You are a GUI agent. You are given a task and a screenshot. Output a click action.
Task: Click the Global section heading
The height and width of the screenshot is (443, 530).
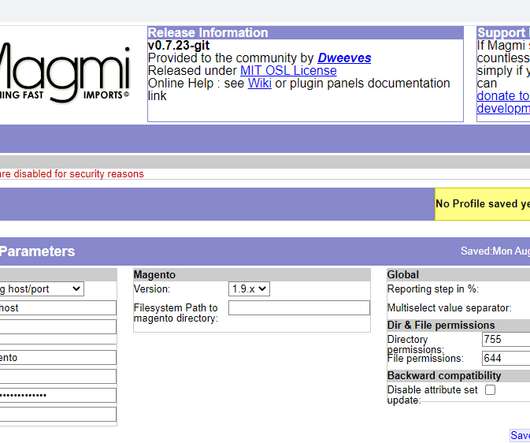click(403, 274)
